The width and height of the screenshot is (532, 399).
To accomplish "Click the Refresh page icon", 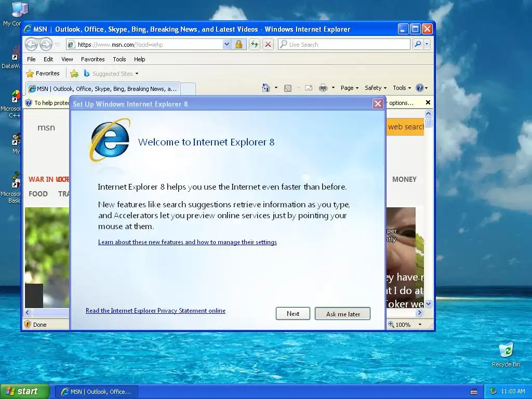I will point(255,45).
